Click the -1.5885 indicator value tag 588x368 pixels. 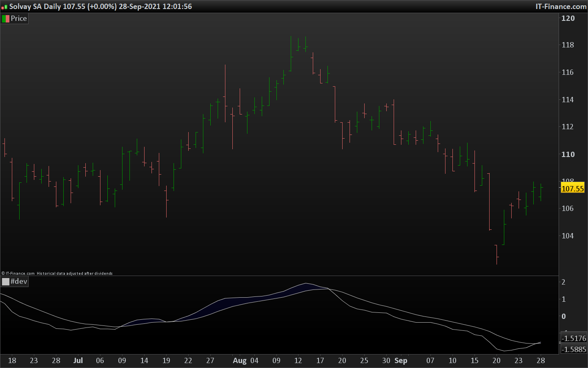pos(574,349)
